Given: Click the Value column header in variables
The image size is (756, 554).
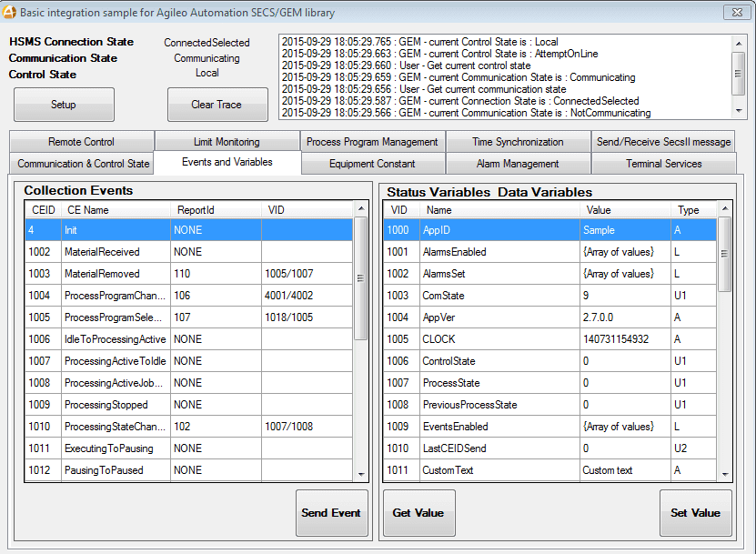Looking at the screenshot, I should click(599, 210).
